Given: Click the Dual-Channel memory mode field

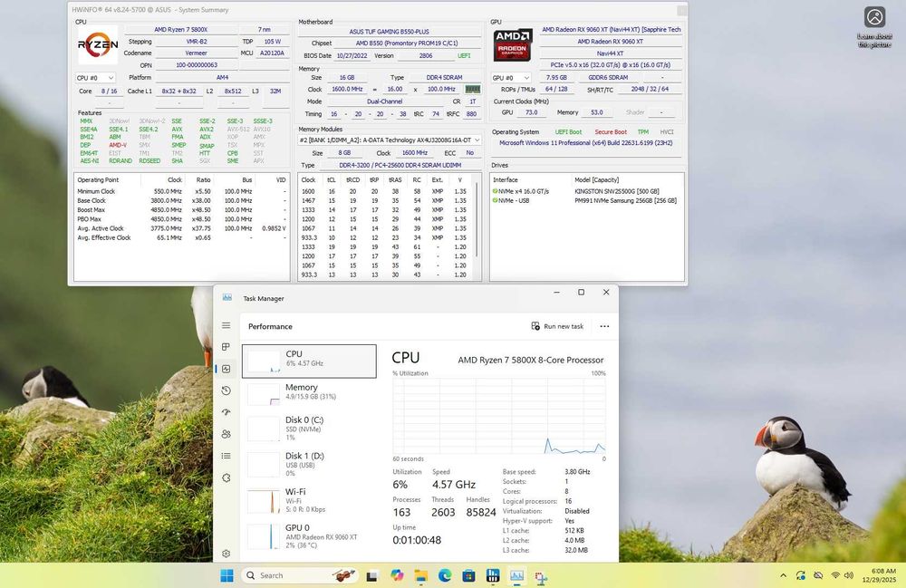Looking at the screenshot, I should tap(384, 101).
